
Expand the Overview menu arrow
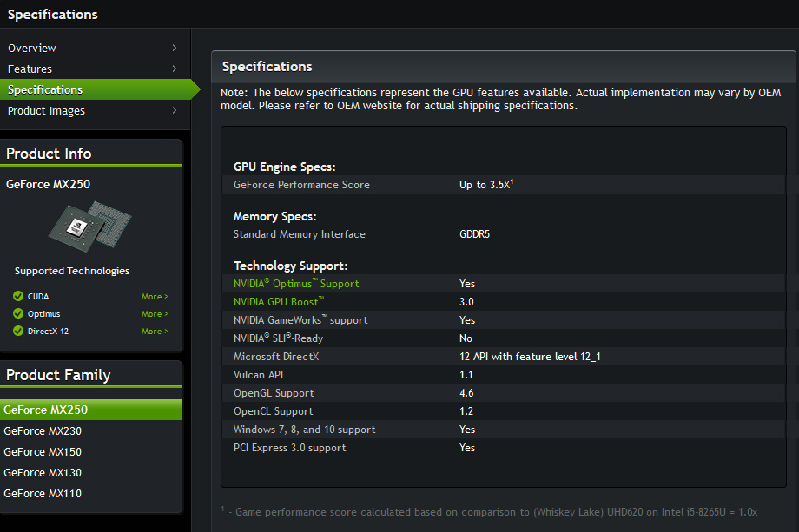point(175,48)
